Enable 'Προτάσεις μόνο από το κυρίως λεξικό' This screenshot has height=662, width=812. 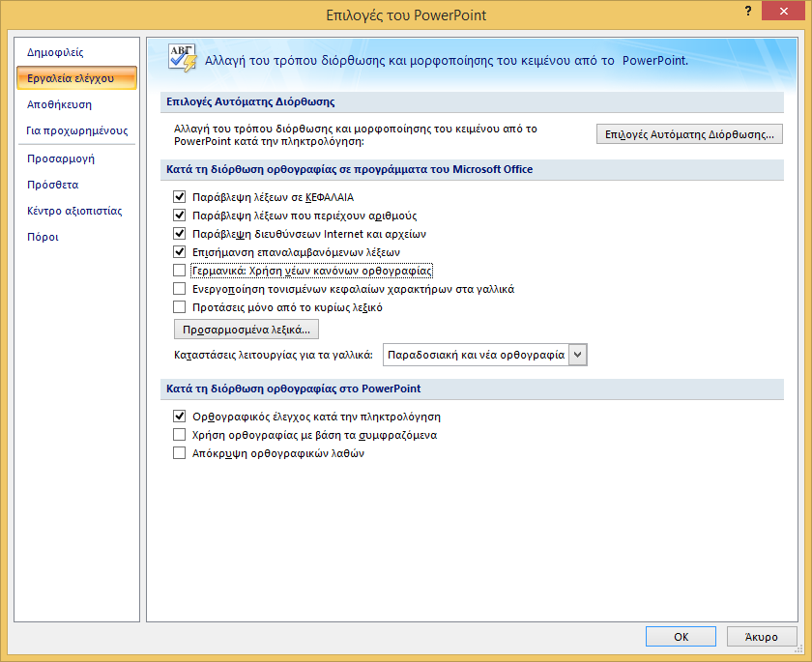coord(179,307)
